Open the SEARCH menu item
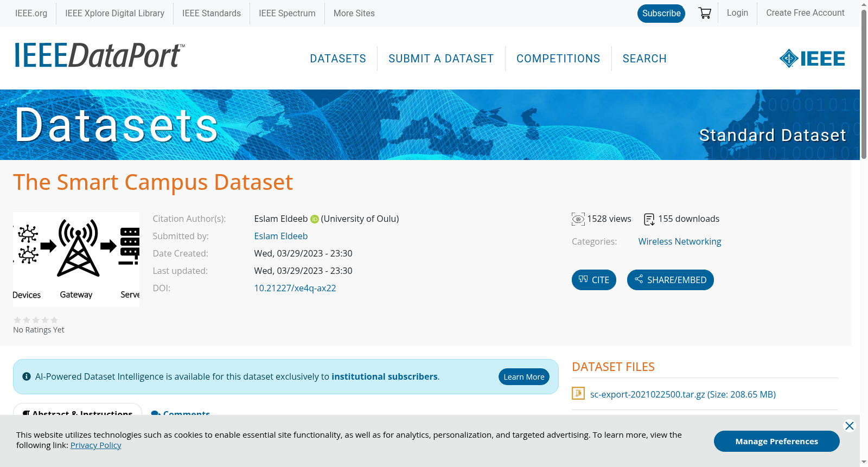The width and height of the screenshot is (868, 467). [644, 59]
